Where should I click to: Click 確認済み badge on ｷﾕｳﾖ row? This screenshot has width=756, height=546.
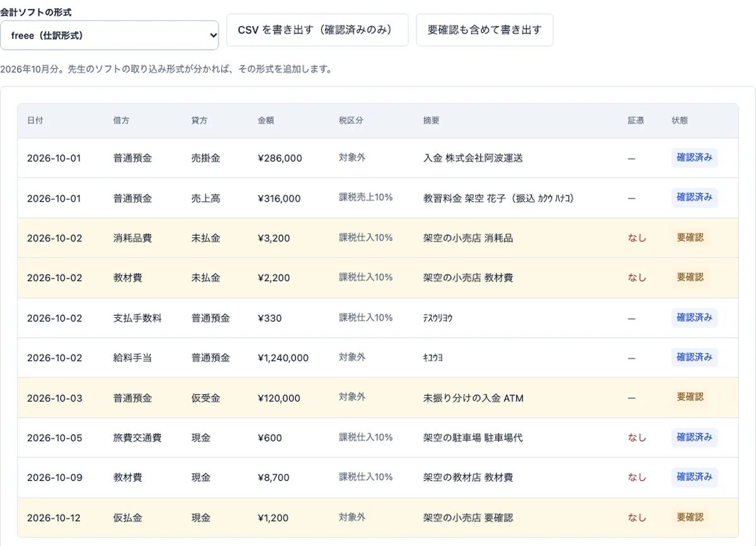click(695, 357)
